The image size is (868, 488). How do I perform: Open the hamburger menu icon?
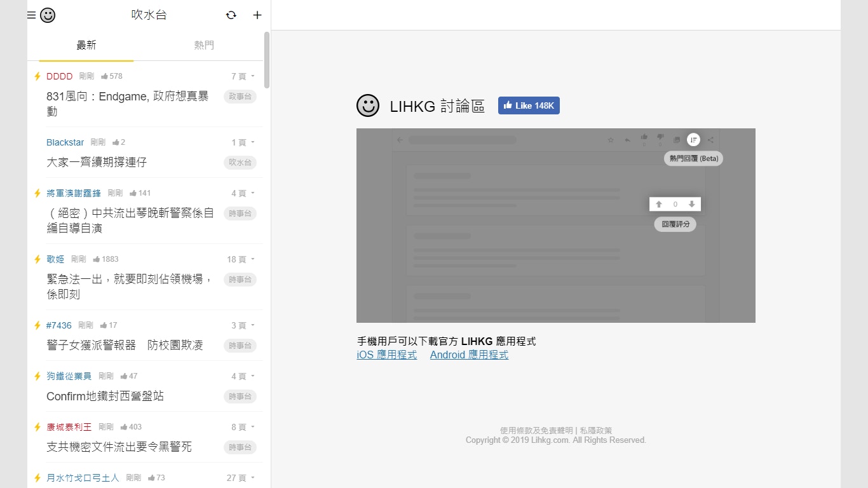tap(31, 15)
